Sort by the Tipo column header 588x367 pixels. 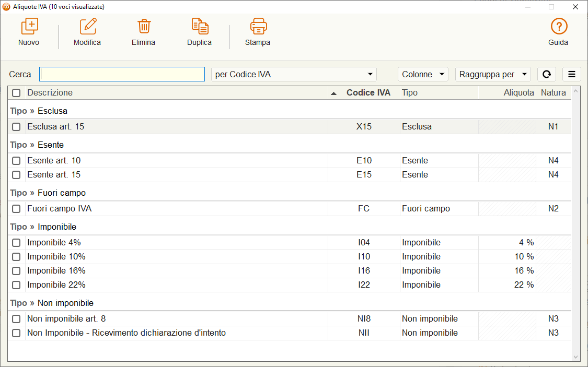coord(439,93)
